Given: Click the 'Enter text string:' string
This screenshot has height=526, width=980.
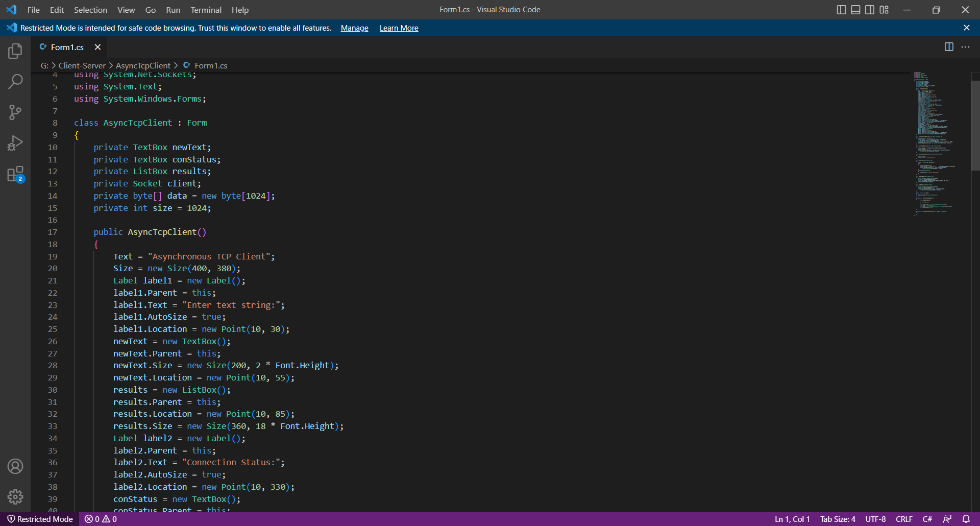Looking at the screenshot, I should coord(231,305).
